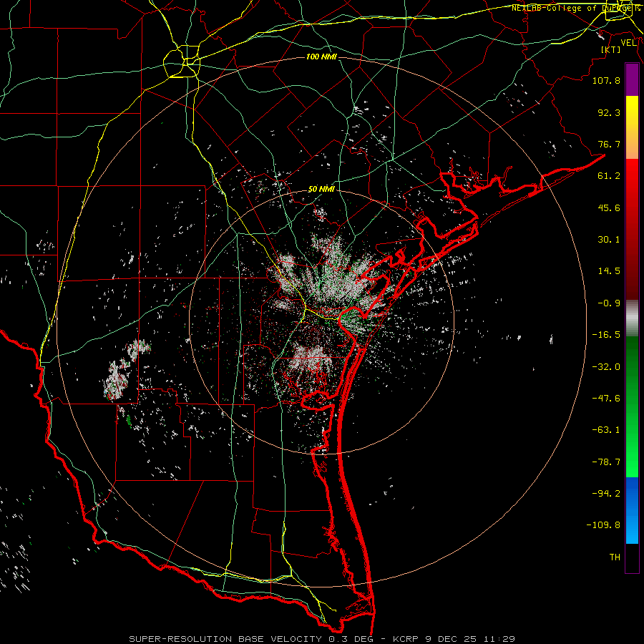The width and height of the screenshot is (644, 644).
Task: Click the 100 NMI range ring label
Action: coord(321,57)
